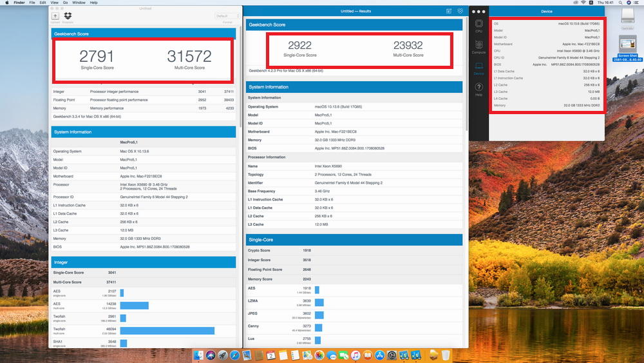Open the View menu
Image resolution: width=644 pixels, height=363 pixels.
point(54,3)
